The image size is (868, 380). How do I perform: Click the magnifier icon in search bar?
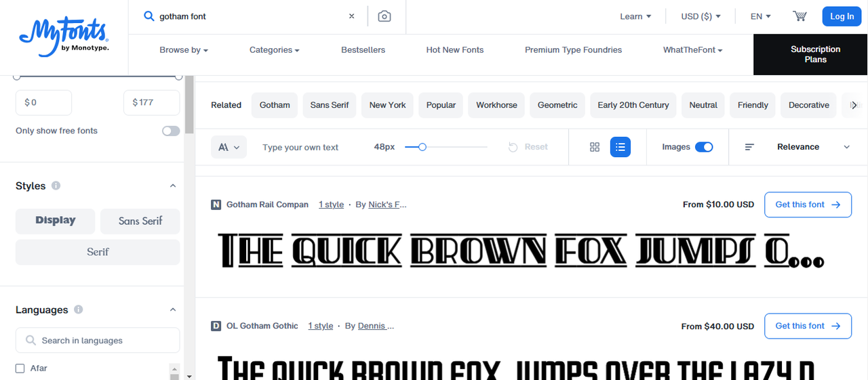149,16
